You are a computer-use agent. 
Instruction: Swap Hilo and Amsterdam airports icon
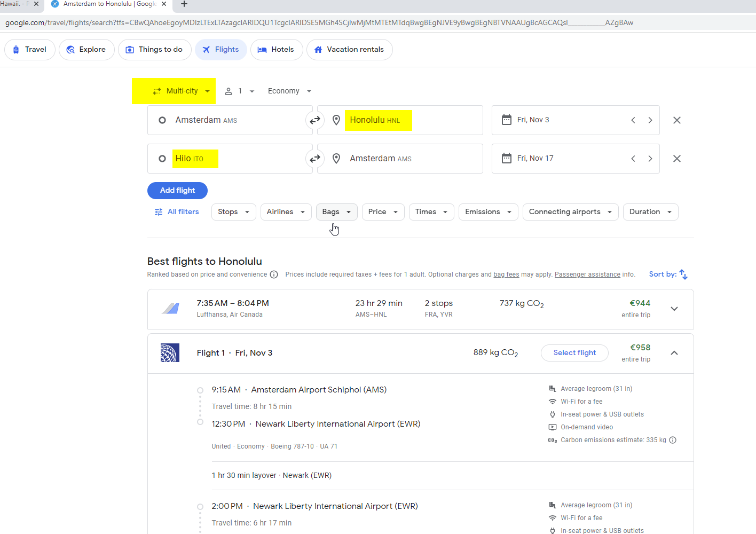point(315,159)
